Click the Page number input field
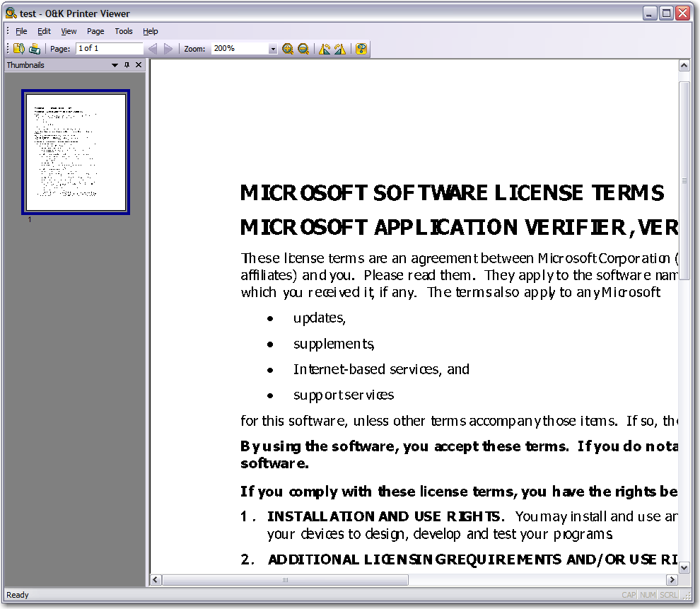The image size is (700, 609). point(110,49)
